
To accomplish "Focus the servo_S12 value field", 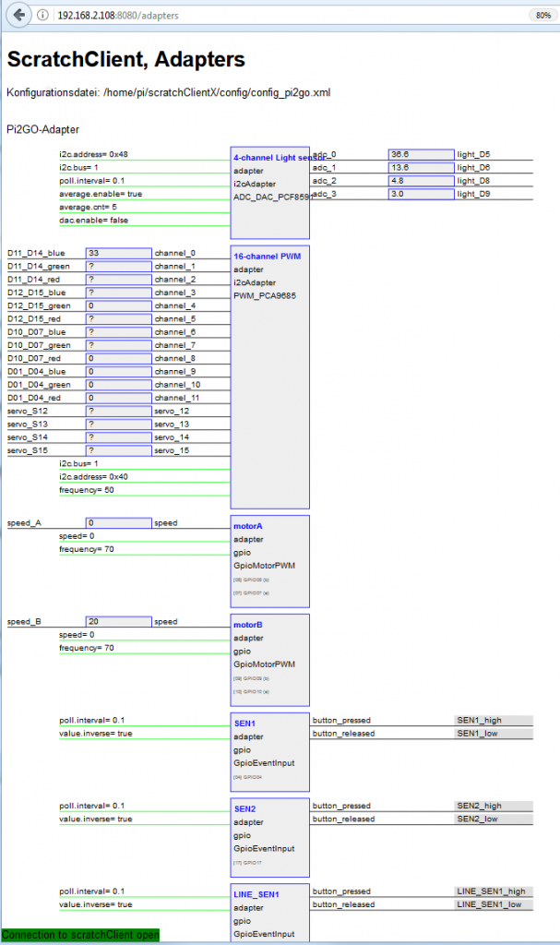I will pos(119,411).
